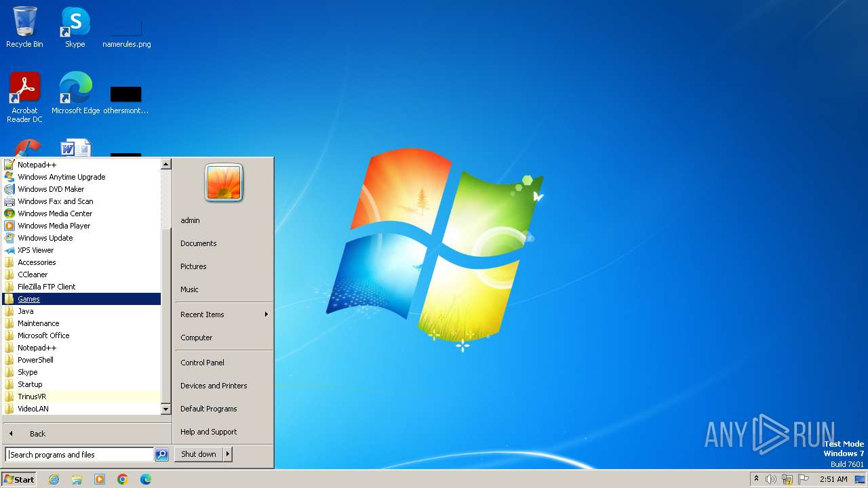Open the admin personal folder
The height and width of the screenshot is (488, 868).
[224, 220]
